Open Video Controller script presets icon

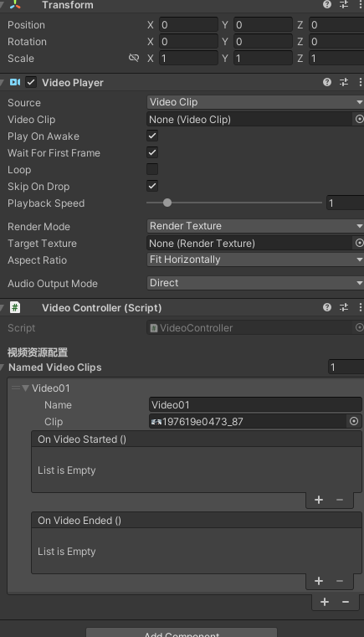pyautogui.click(x=344, y=307)
